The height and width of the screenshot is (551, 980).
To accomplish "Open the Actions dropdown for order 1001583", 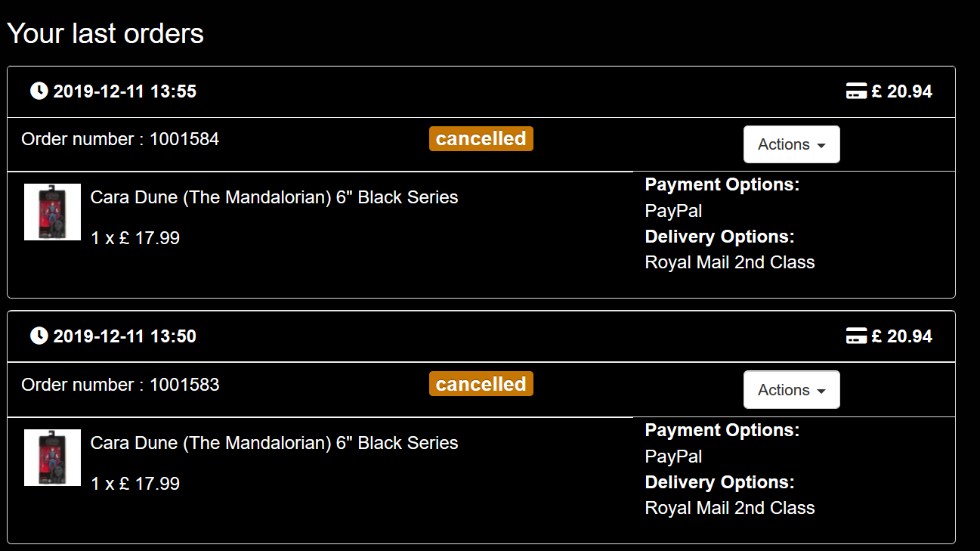I will coord(791,390).
